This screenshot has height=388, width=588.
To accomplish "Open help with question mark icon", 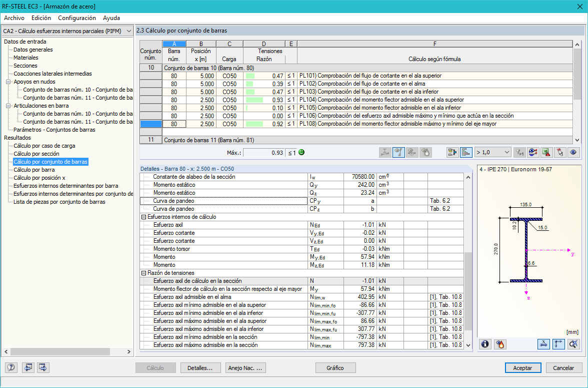I will (11, 367).
